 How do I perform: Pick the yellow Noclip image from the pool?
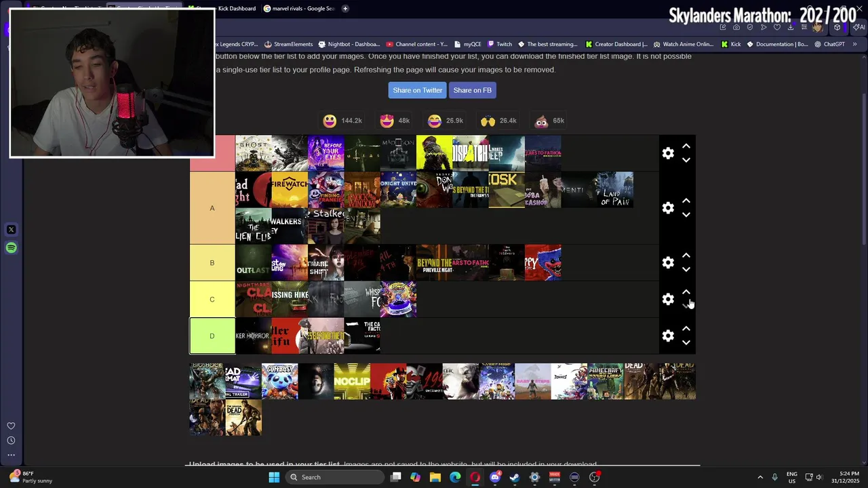(x=352, y=381)
